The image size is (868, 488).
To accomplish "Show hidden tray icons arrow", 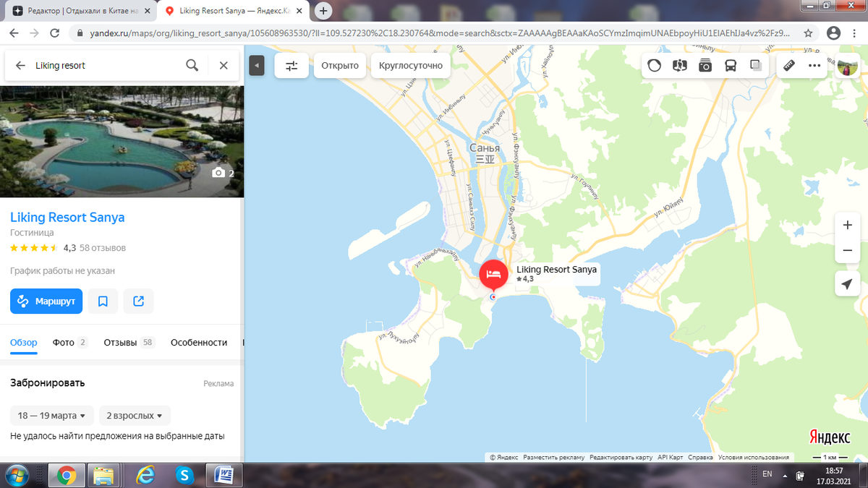I will click(786, 475).
